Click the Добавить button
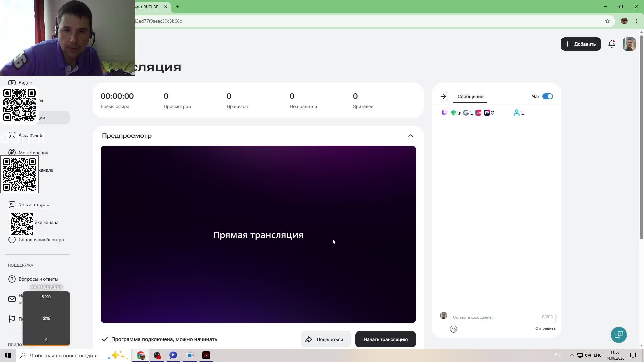Image resolution: width=644 pixels, height=362 pixels. pos(581,44)
